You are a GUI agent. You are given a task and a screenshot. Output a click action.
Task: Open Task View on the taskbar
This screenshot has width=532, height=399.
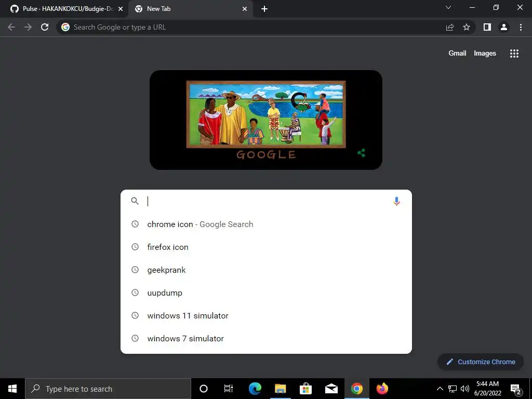229,389
